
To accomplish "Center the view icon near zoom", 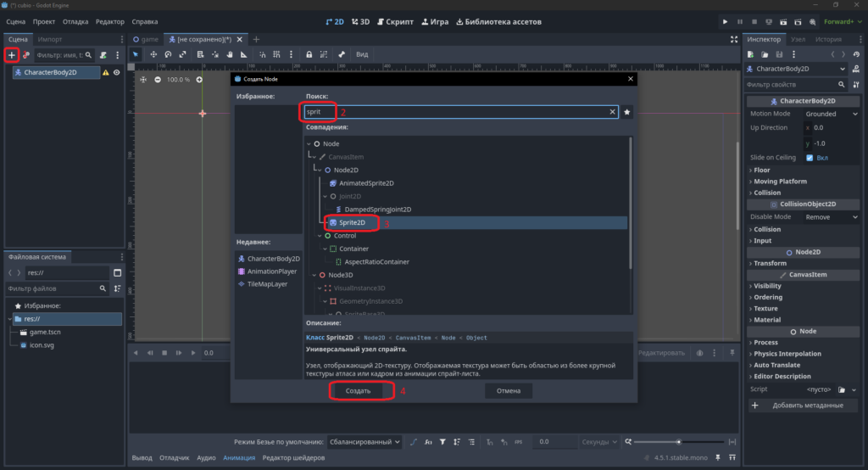I will (x=143, y=80).
